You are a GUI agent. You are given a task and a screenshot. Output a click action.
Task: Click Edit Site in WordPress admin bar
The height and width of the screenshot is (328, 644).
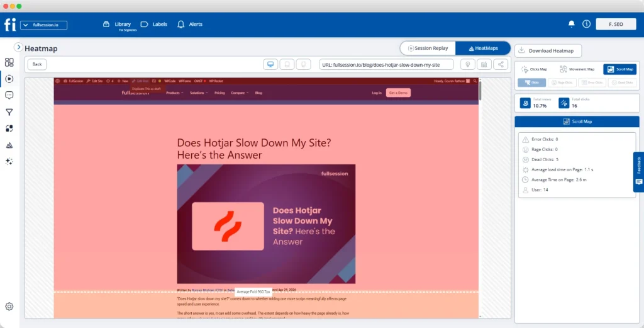[x=94, y=81]
